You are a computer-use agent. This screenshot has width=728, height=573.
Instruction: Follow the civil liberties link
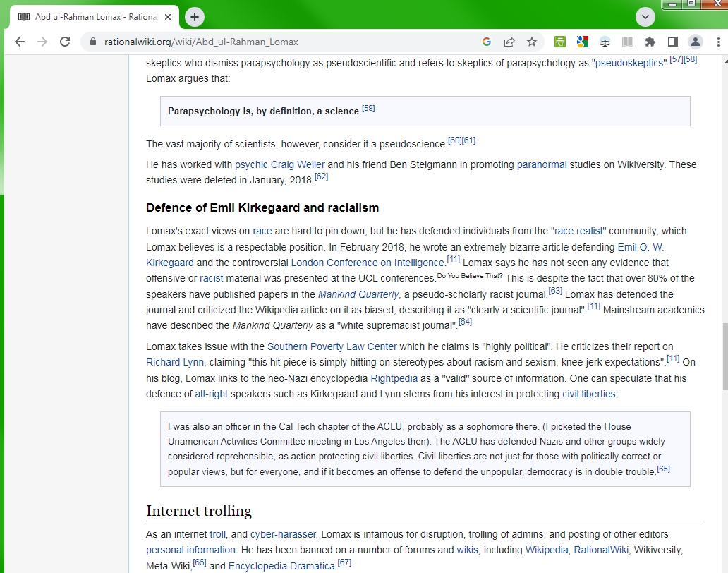point(589,394)
